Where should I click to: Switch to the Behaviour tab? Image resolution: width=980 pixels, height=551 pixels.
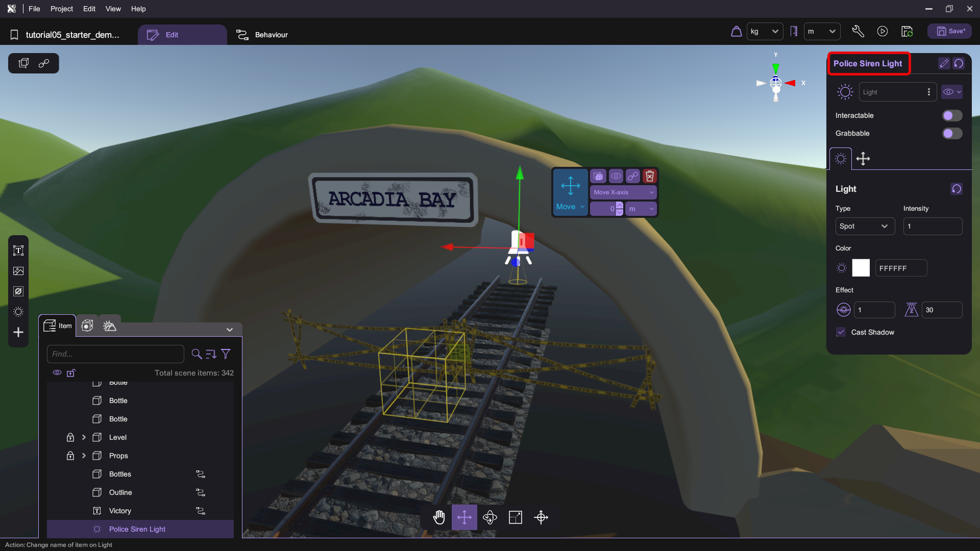pos(262,35)
